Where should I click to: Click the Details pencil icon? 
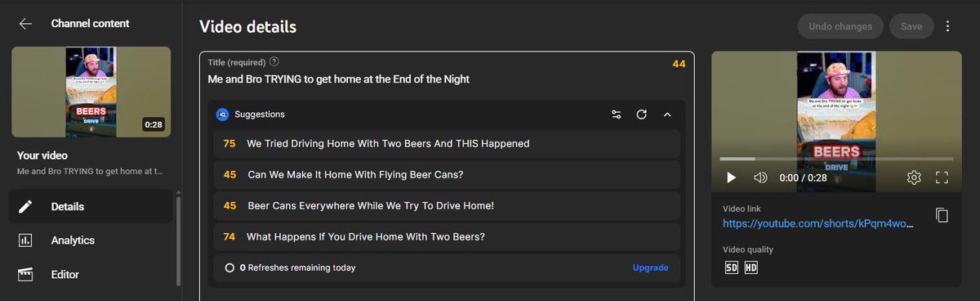pos(25,206)
